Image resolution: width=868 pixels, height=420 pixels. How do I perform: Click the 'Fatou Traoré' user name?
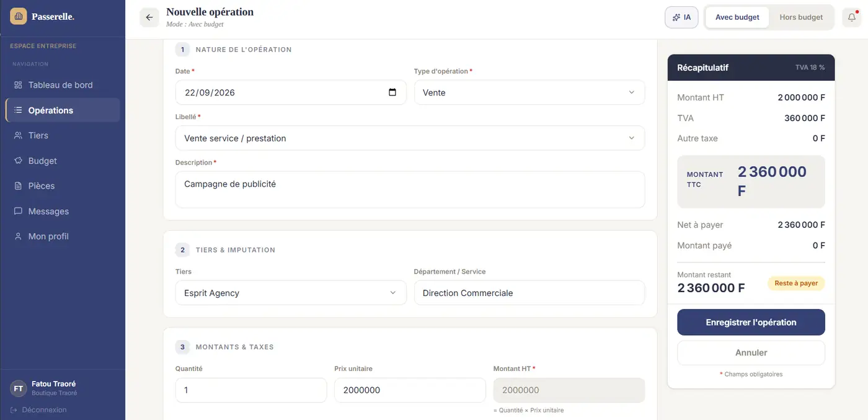53,384
